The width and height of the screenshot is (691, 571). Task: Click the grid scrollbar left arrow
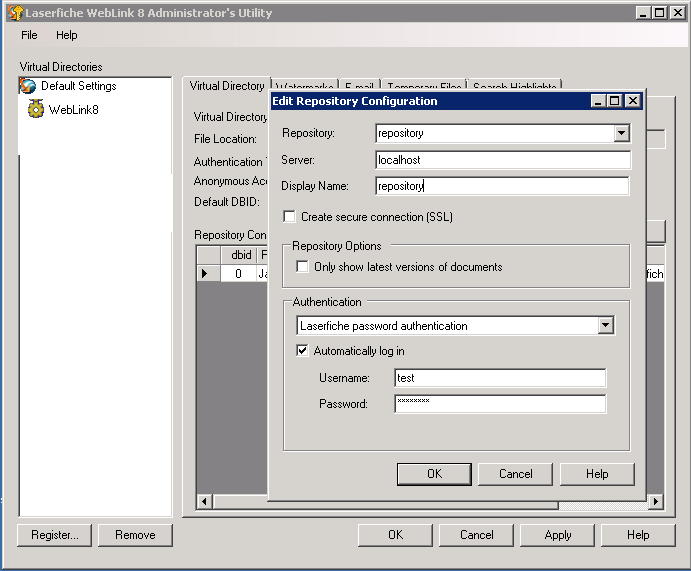204,501
